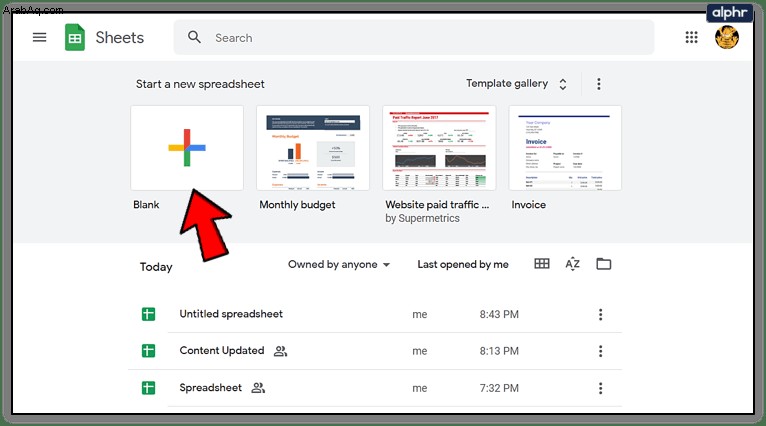Click the 8:13 PM timestamp
Viewport: 766px width, 426px height.
[x=499, y=351]
